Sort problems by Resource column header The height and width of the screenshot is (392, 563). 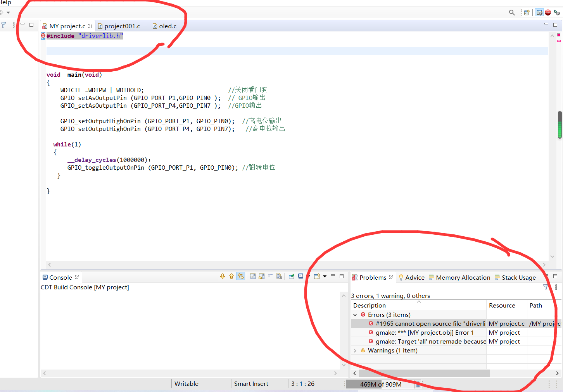click(x=506, y=306)
